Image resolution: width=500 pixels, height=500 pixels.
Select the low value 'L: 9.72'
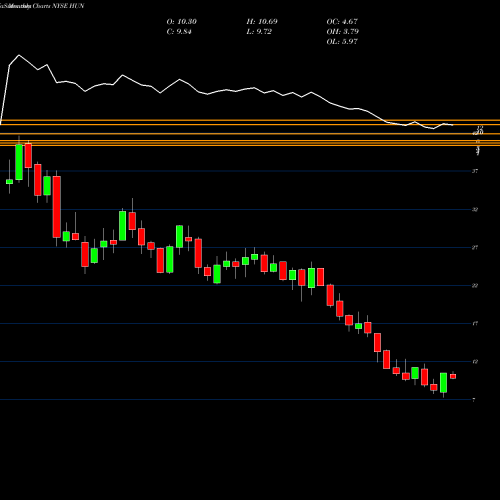click(x=259, y=32)
